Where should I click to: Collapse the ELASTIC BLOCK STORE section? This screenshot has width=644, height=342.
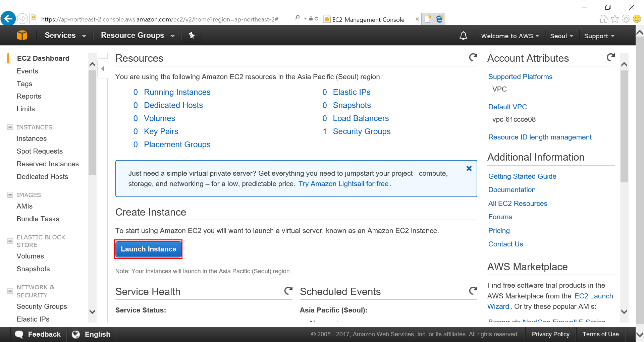pos(10,241)
